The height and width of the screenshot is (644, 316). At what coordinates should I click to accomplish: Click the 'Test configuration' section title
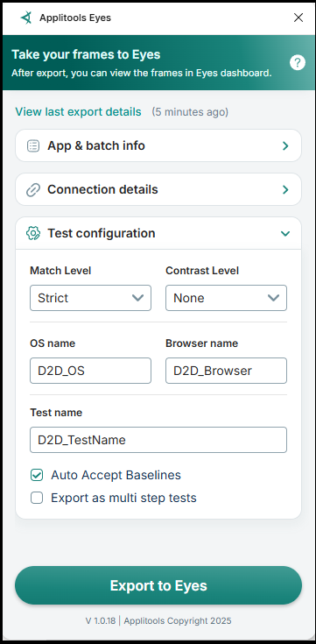pyautogui.click(x=102, y=233)
